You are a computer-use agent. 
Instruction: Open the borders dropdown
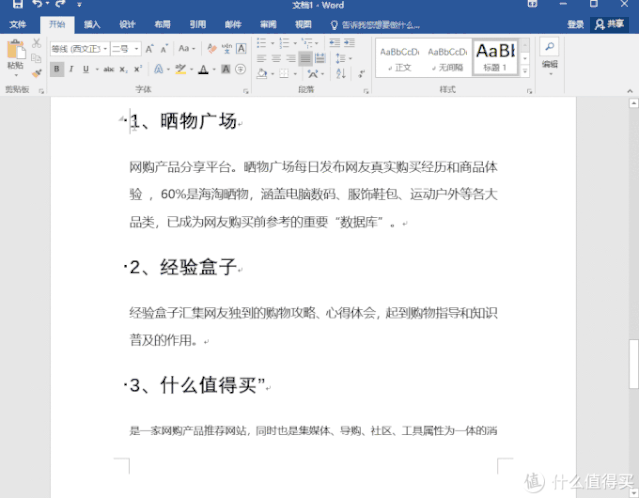295,74
